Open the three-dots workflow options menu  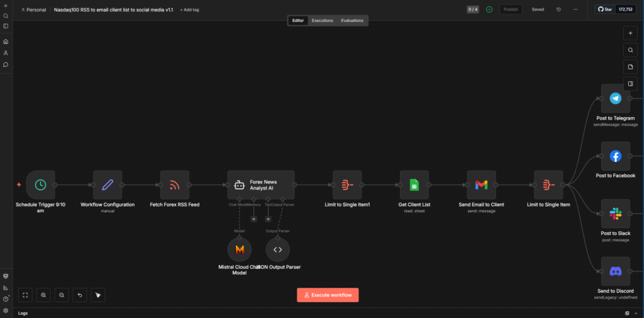pyautogui.click(x=575, y=9)
